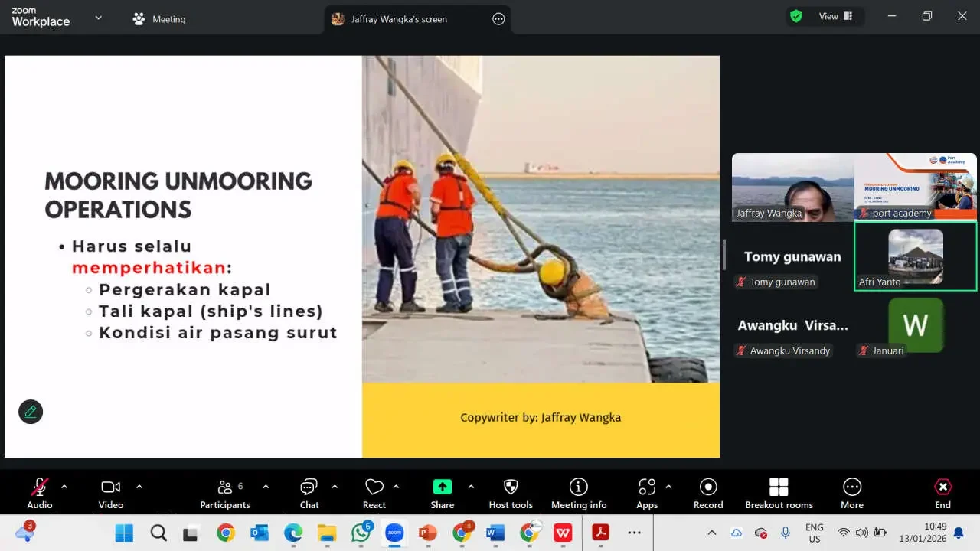The height and width of the screenshot is (551, 980).
Task: Show Meeting info panel
Action: pyautogui.click(x=579, y=493)
